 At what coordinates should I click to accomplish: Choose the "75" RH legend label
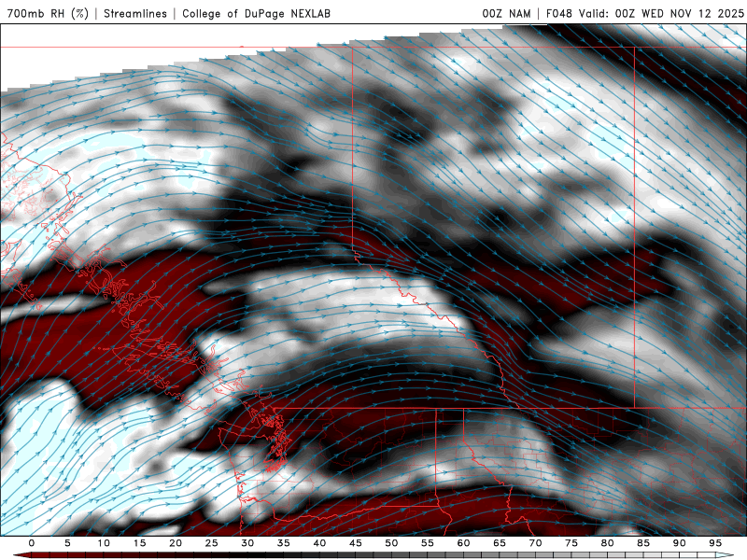pyautogui.click(x=571, y=543)
